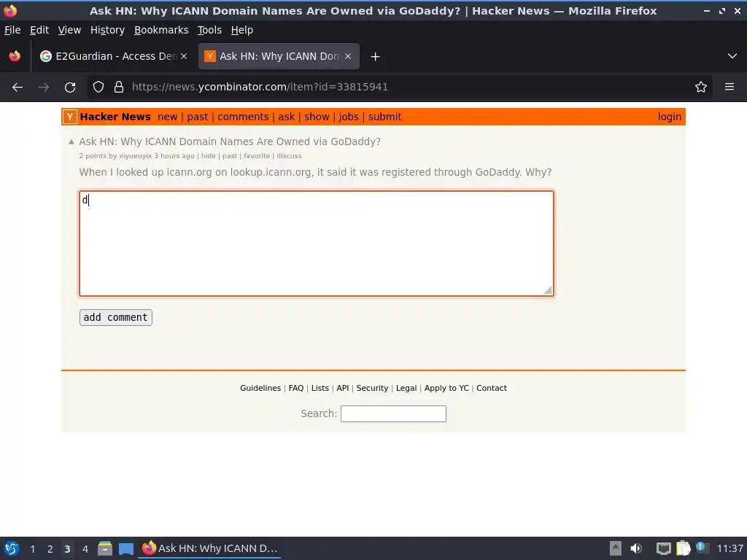The width and height of the screenshot is (747, 560).
Task: Upvote the story with the triangle arrow
Action: [x=71, y=141]
